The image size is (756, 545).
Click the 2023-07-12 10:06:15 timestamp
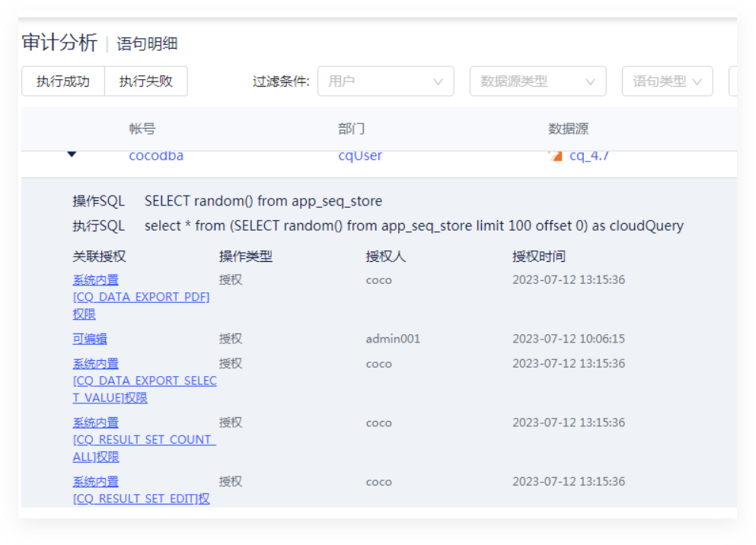click(x=569, y=339)
